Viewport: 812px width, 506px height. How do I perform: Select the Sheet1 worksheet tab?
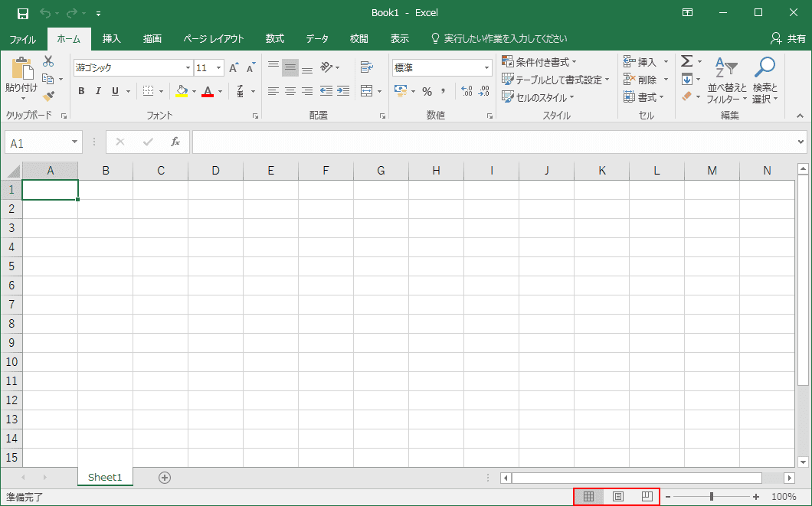(x=105, y=477)
